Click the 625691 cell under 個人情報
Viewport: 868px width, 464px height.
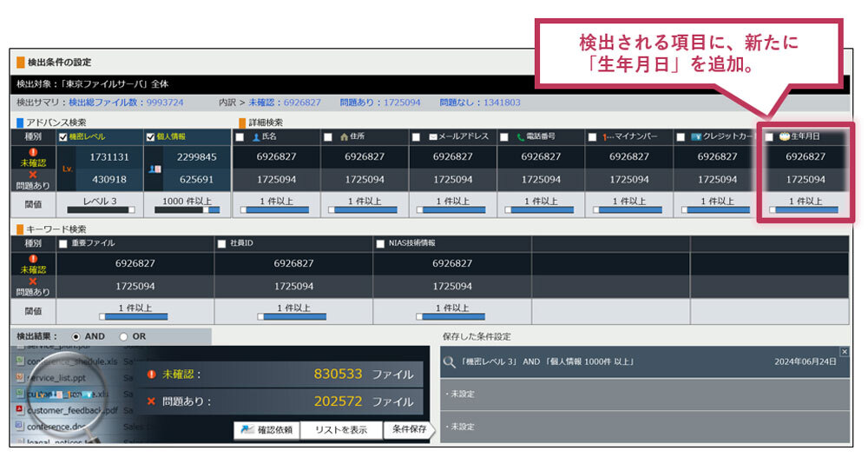point(196,180)
